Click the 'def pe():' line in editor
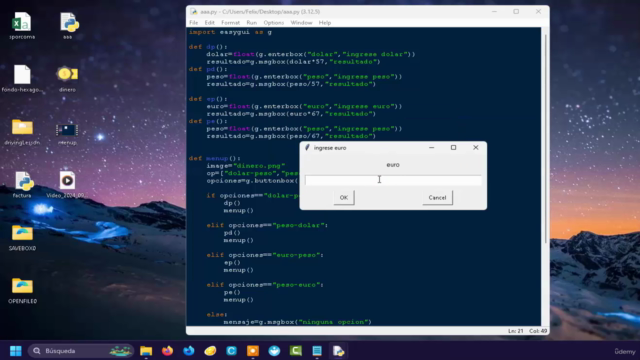 tap(208, 122)
